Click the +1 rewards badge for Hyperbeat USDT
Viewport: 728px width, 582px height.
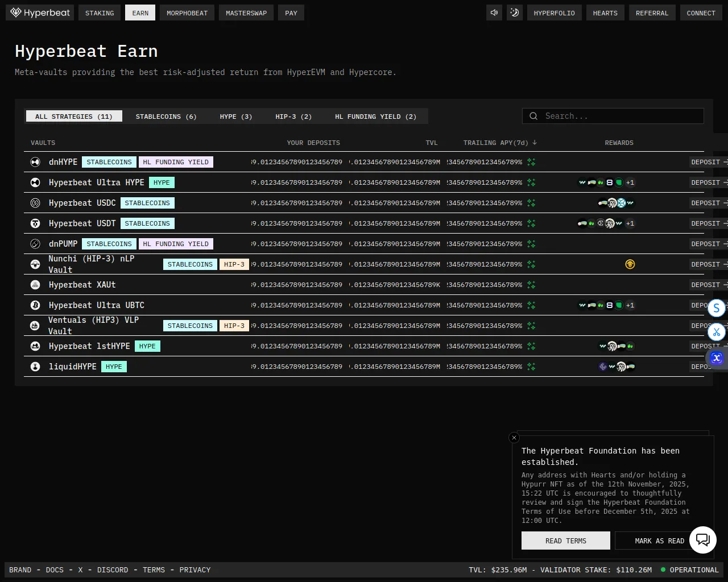(630, 223)
